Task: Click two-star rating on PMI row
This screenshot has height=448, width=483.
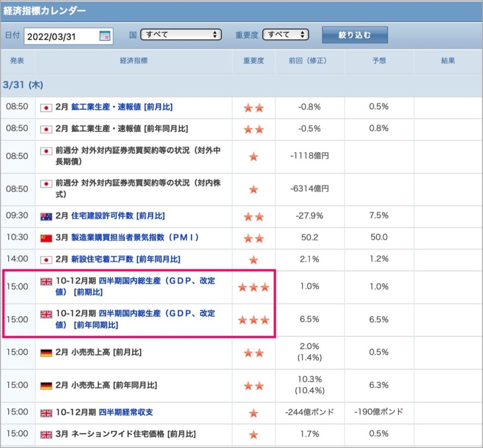Action: click(253, 238)
